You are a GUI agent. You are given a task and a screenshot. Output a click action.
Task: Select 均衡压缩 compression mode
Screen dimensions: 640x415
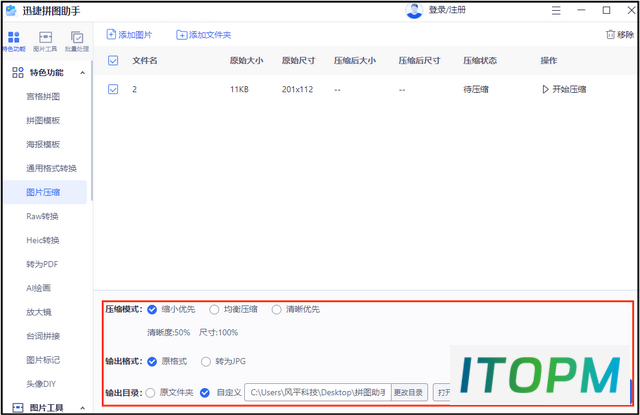[x=214, y=310]
